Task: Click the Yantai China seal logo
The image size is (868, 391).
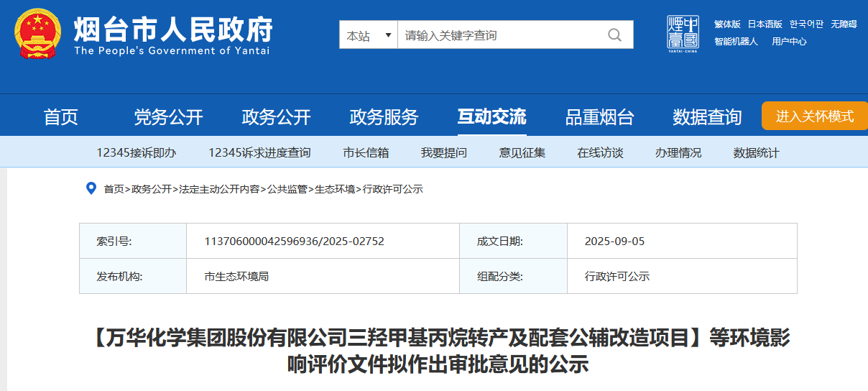Action: point(683,34)
